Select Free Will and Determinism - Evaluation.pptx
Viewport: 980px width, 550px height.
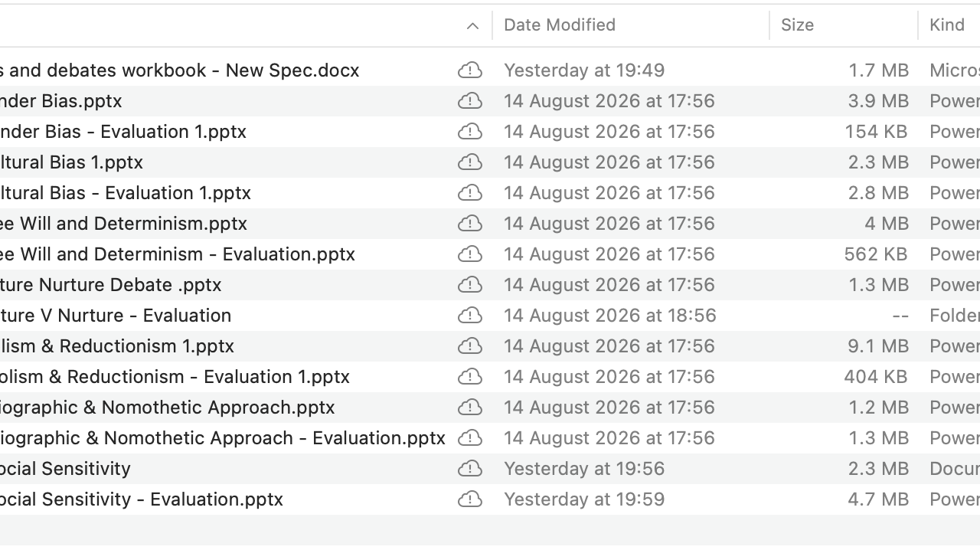pos(490,254)
